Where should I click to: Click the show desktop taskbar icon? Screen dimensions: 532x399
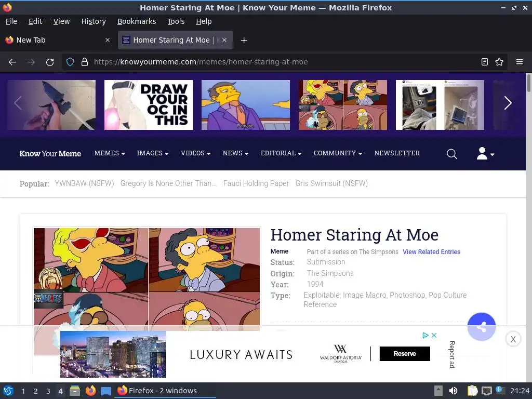click(106, 391)
